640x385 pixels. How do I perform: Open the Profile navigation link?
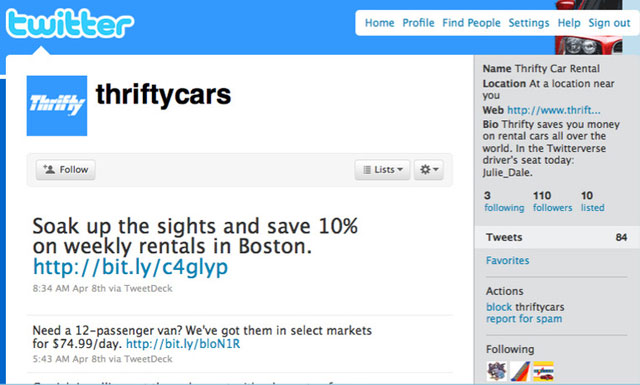click(x=418, y=23)
